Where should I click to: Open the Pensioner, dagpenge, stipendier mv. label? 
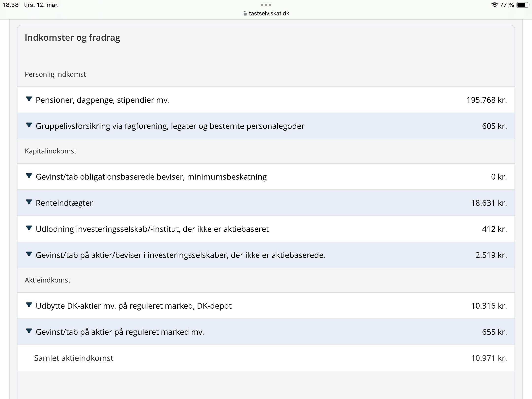(x=102, y=100)
